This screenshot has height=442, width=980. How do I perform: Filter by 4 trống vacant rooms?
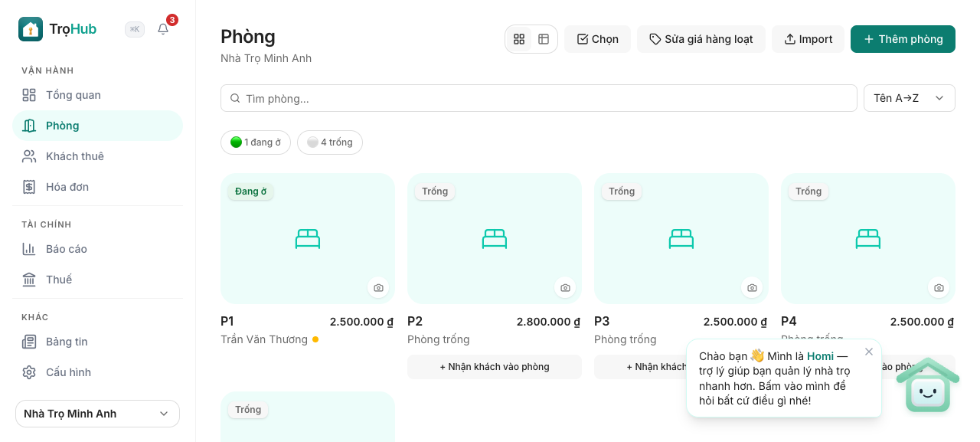(x=330, y=142)
